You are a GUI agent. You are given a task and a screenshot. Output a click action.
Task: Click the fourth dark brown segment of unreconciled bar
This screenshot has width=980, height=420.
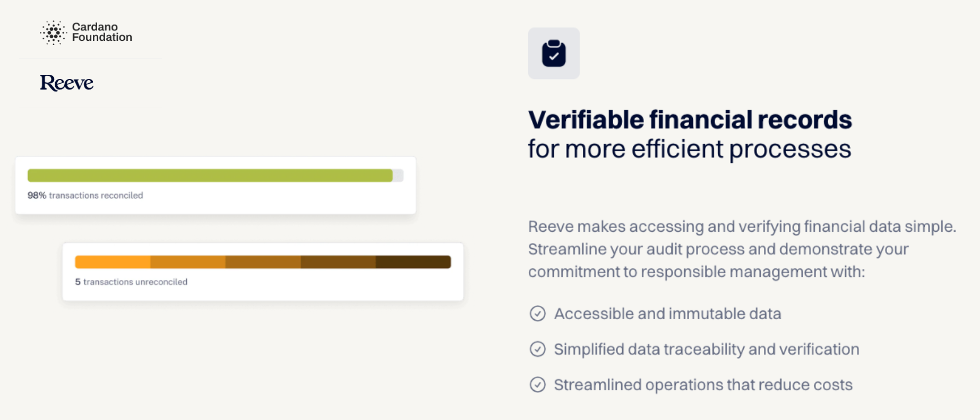point(338,262)
